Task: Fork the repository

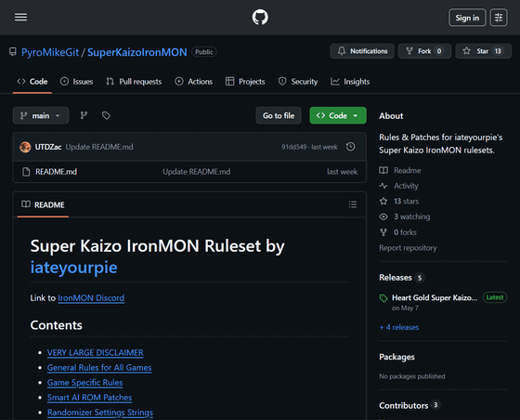Action: click(424, 51)
